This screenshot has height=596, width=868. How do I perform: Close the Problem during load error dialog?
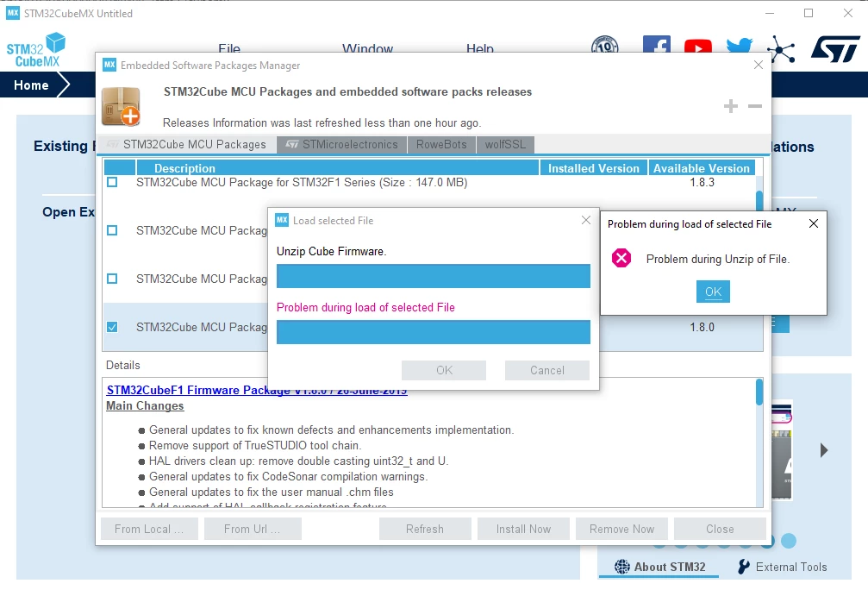point(813,223)
